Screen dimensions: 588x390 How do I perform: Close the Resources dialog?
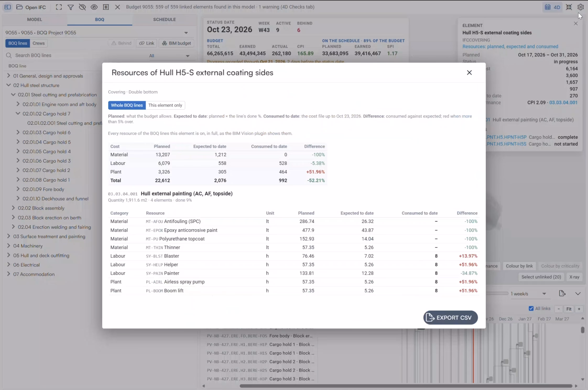(469, 73)
